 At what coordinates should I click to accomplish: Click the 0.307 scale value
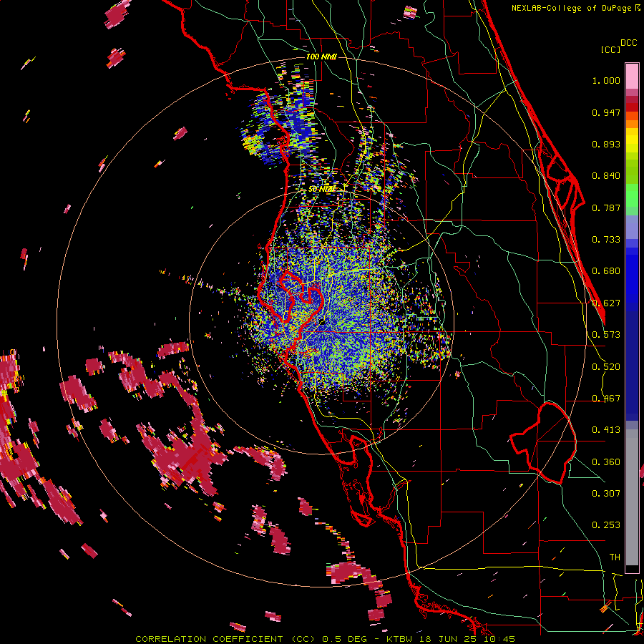(x=606, y=493)
